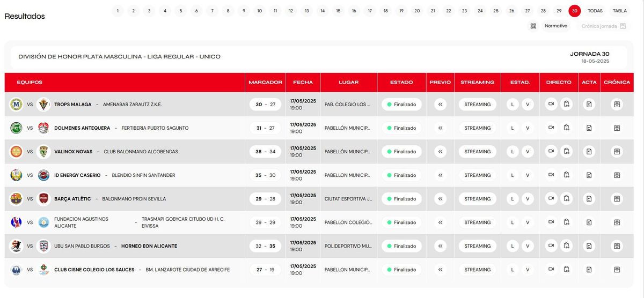Open visitor stats V for UBU San Pablo Burgos match
The image size is (644, 298).
[x=528, y=246]
